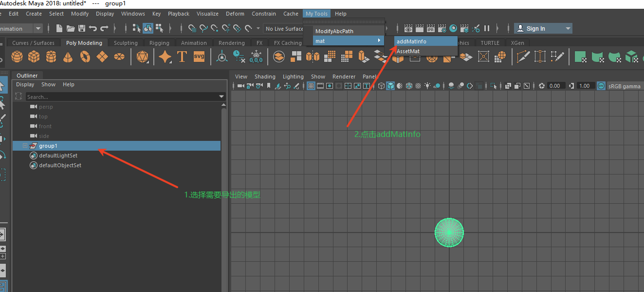Expand the group1 node in Outliner
The width and height of the screenshot is (644, 292).
pyautogui.click(x=25, y=146)
